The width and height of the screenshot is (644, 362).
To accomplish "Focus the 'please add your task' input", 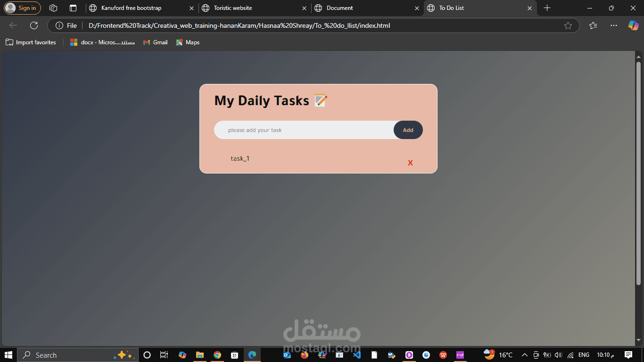I will pyautogui.click(x=304, y=130).
